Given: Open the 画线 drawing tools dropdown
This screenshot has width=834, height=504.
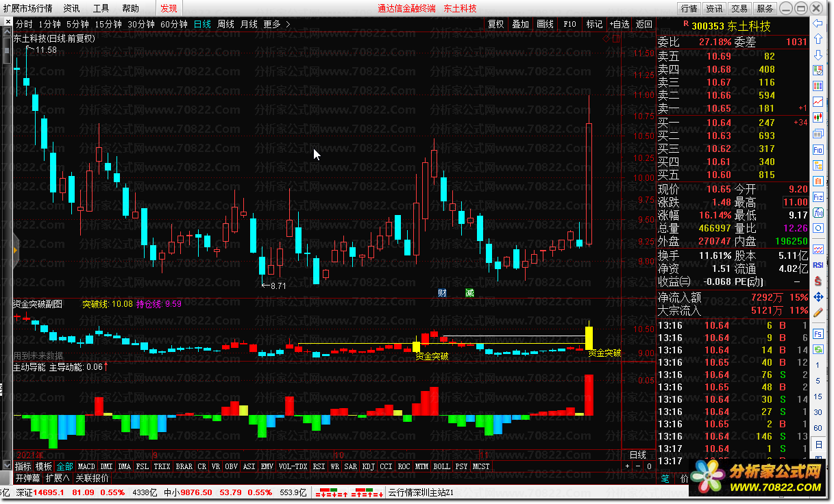Looking at the screenshot, I should (545, 24).
